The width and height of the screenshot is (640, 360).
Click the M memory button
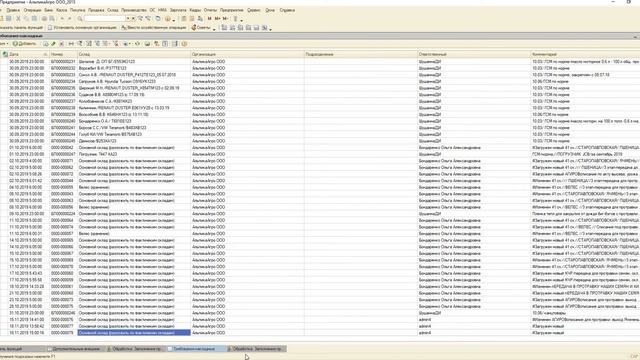[x=209, y=18]
